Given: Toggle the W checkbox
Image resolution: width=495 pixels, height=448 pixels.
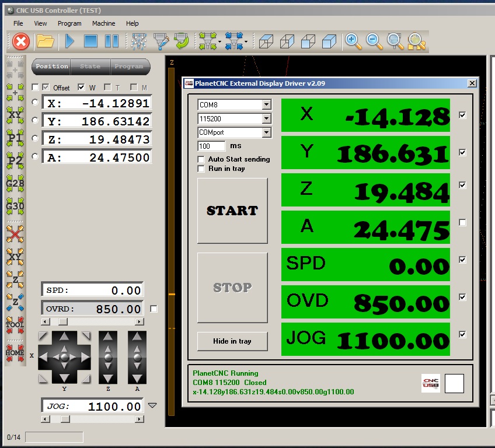Looking at the screenshot, I should click(81, 87).
